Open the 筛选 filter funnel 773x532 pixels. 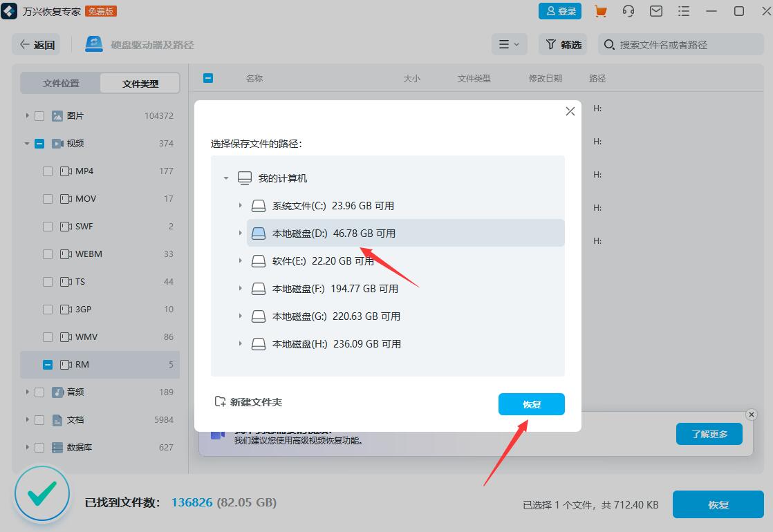pos(562,44)
